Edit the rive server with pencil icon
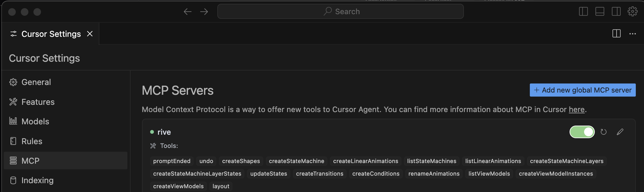 pos(620,132)
